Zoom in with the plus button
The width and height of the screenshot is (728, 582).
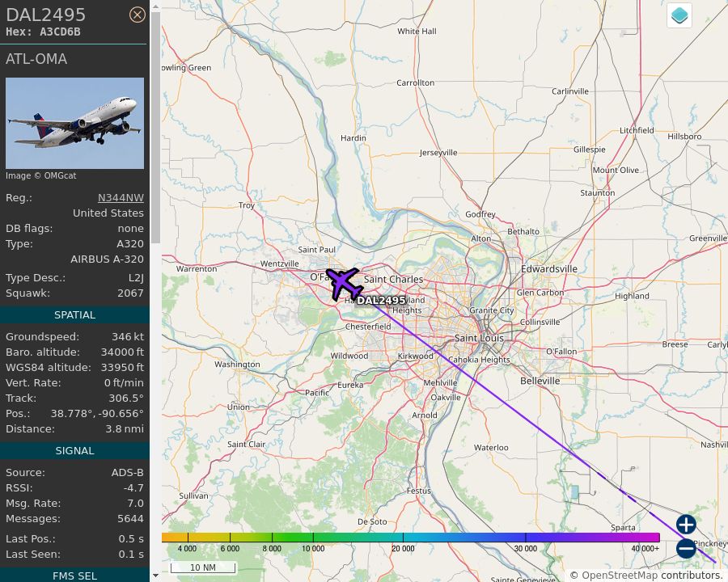coord(685,525)
